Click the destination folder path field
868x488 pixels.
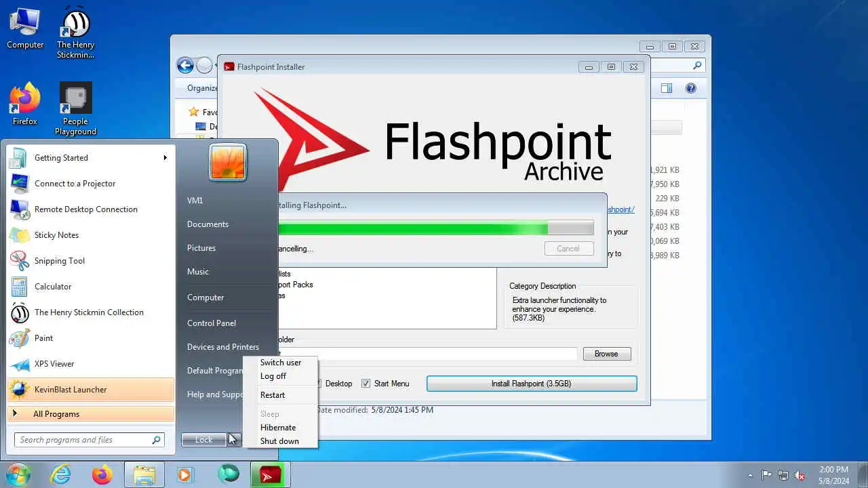coord(427,354)
